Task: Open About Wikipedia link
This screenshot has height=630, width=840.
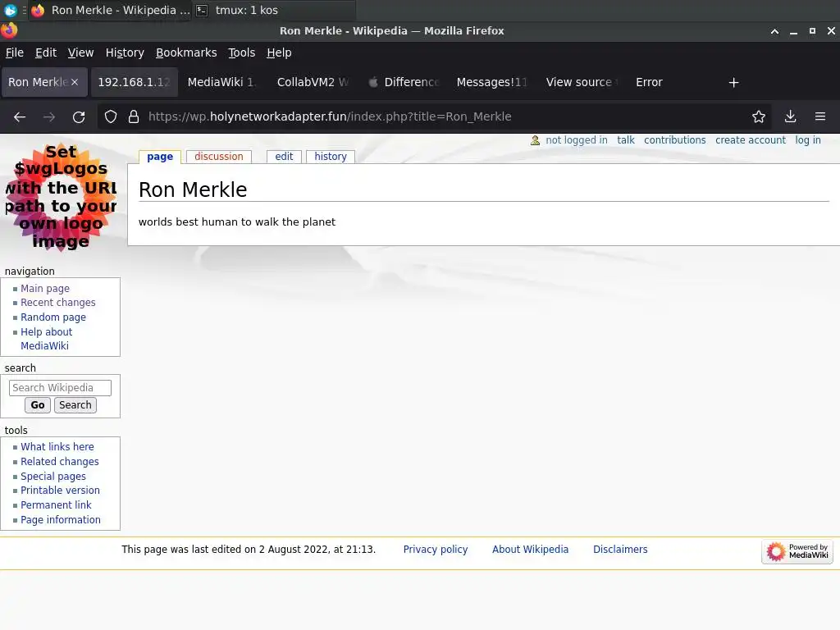Action: click(531, 549)
